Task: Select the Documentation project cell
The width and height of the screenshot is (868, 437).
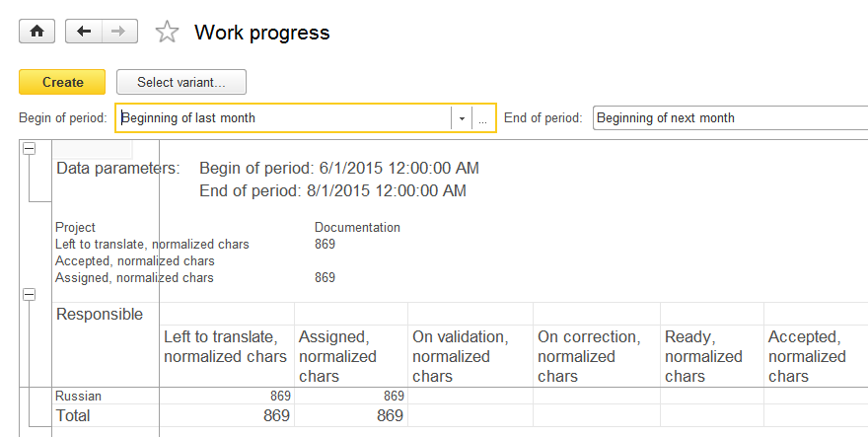Action: [357, 227]
